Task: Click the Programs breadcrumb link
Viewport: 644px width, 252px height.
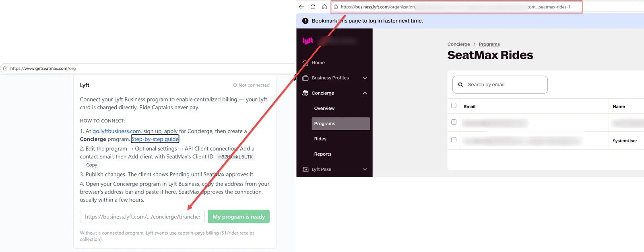Action: pyautogui.click(x=489, y=44)
